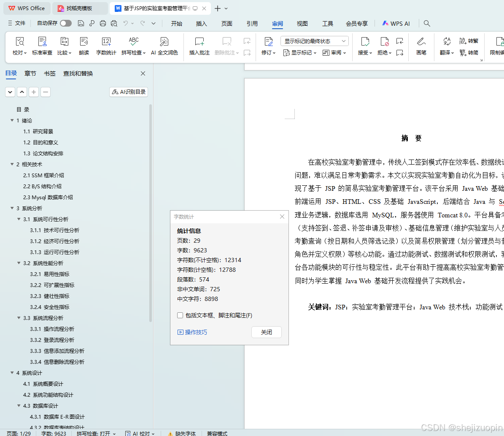Screen dimensions: 504x436
Task: Click the search magnifier icon
Action: pyautogui.click(x=426, y=23)
